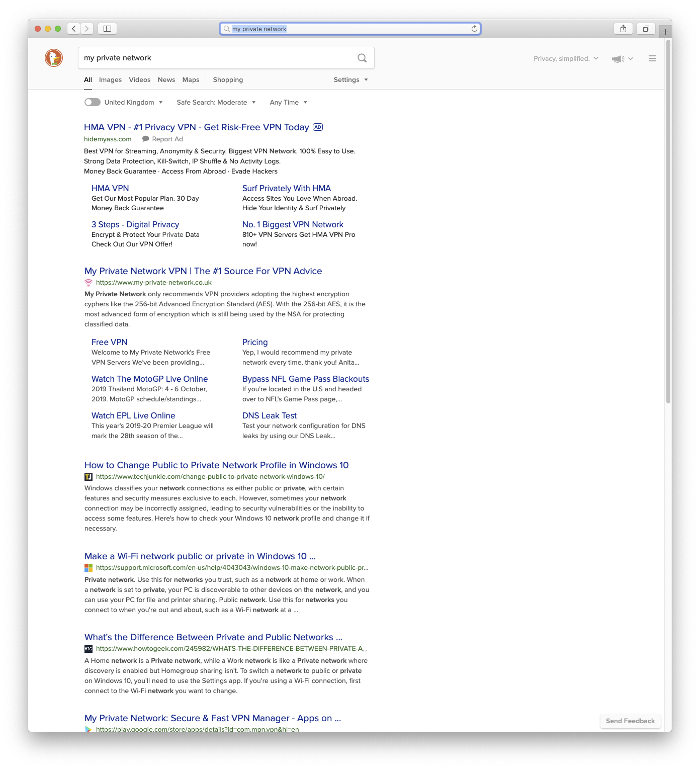The image size is (700, 769).
Task: Open Watch The MotoGP Live Online link
Action: coord(149,379)
